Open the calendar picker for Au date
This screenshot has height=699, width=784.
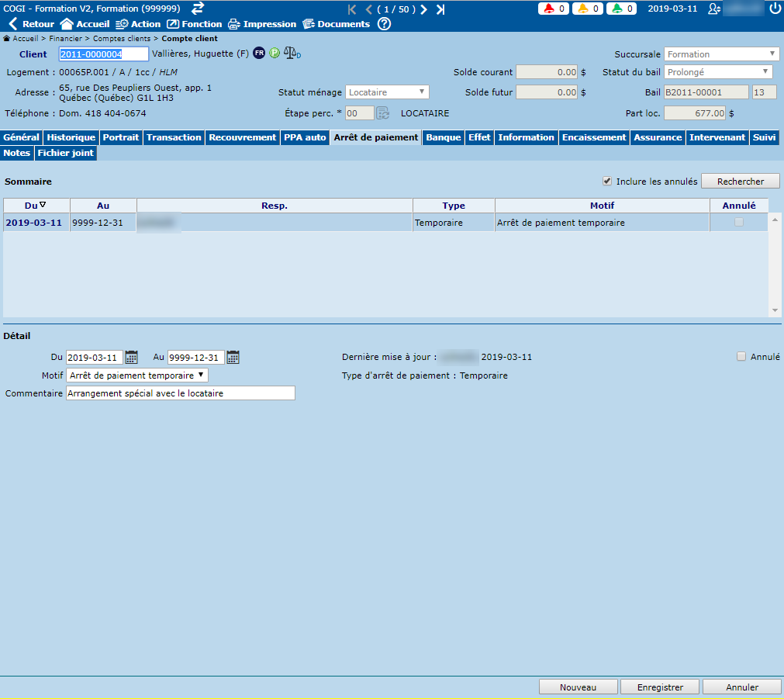[x=233, y=358]
